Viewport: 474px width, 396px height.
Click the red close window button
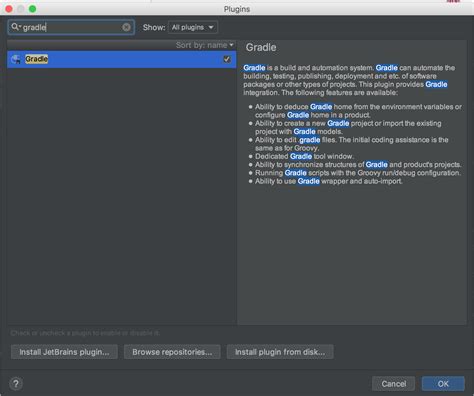point(9,9)
